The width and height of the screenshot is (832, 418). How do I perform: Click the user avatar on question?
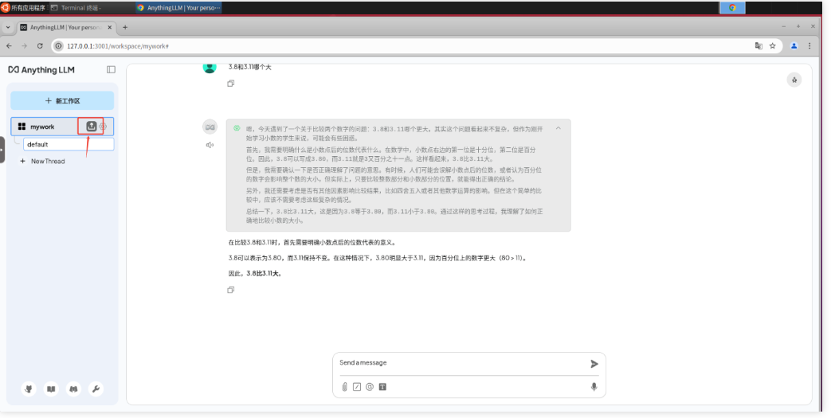click(210, 67)
